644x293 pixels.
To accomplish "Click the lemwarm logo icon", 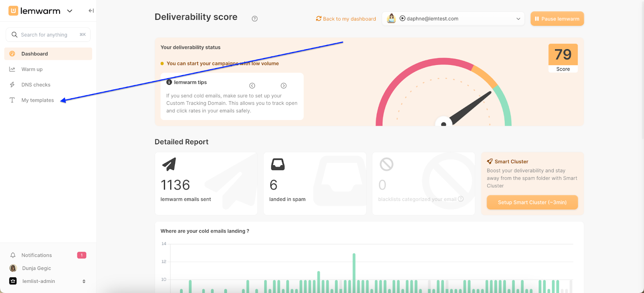I will pos(13,11).
